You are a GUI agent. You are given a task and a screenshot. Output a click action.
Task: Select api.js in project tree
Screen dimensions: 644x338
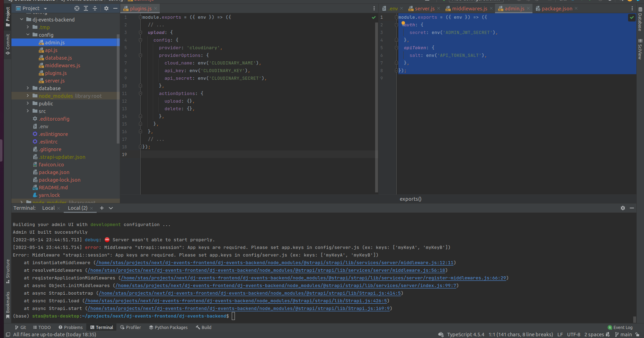point(51,50)
